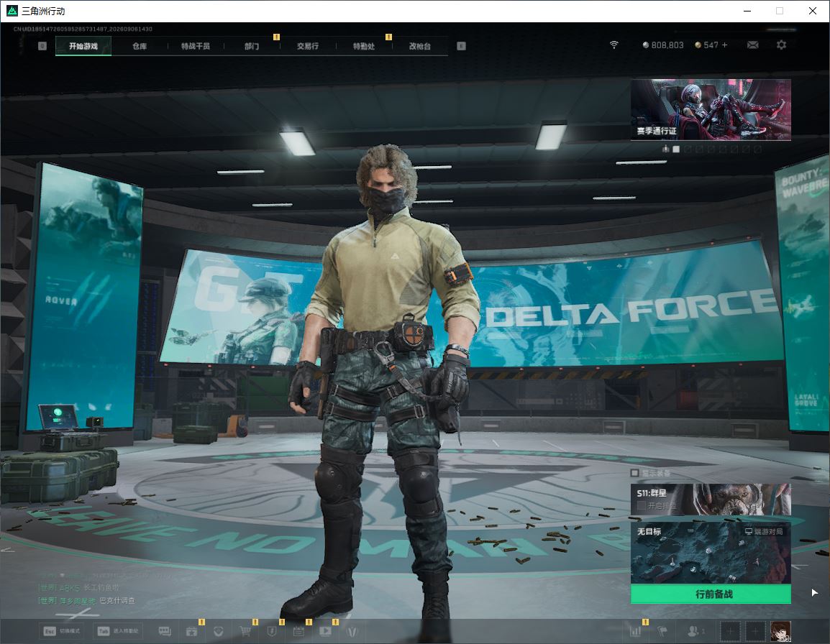
Task: Open the friends list people icon
Action: (x=695, y=631)
